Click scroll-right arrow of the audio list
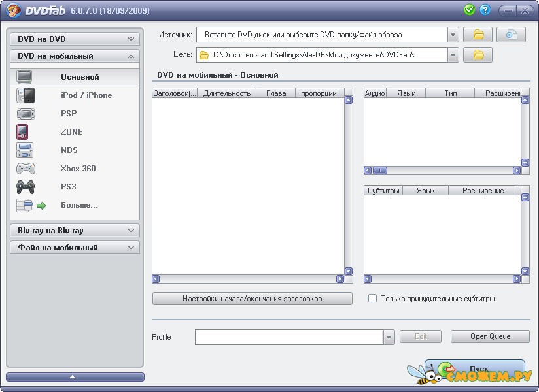The image size is (539, 392). 517,171
